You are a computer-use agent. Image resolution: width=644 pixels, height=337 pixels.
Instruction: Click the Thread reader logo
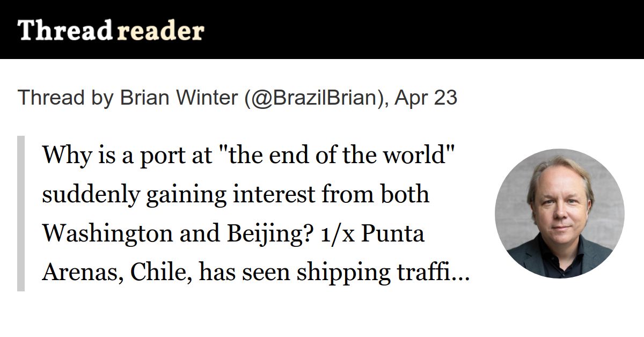point(111,30)
